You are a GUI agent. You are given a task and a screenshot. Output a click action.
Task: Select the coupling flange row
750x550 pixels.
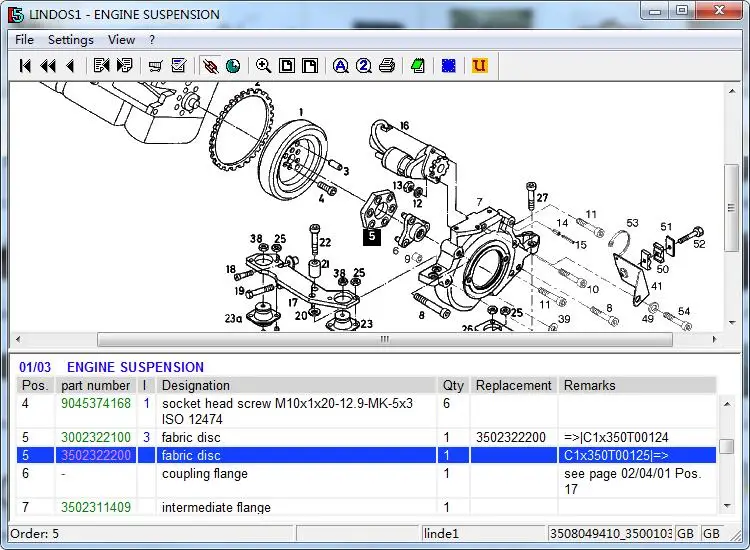(366, 481)
